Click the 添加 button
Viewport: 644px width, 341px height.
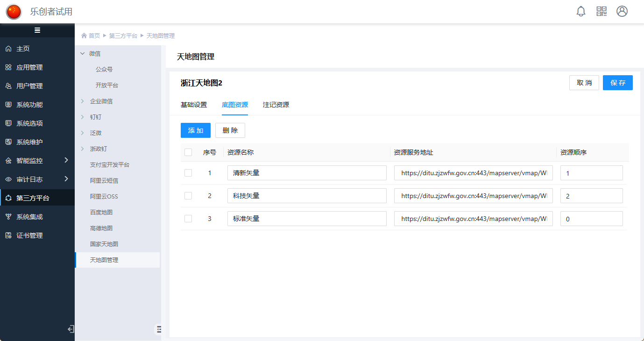(196, 130)
